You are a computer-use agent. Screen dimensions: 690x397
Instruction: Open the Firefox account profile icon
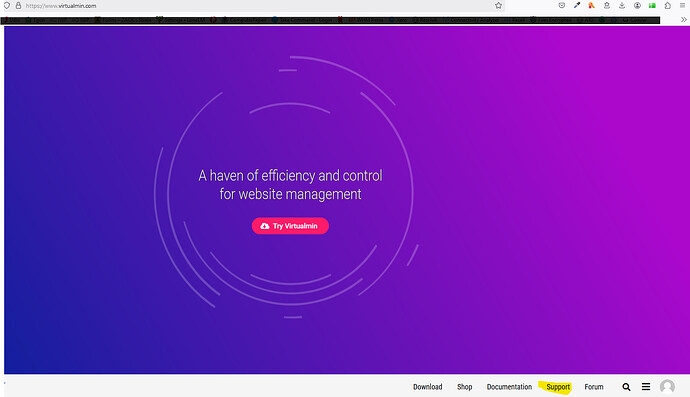click(x=637, y=6)
